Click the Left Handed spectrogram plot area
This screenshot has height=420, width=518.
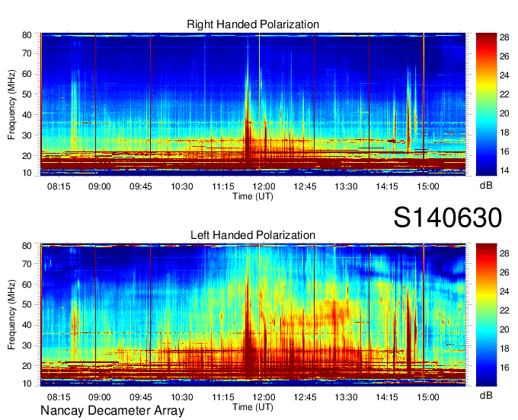(x=253, y=315)
